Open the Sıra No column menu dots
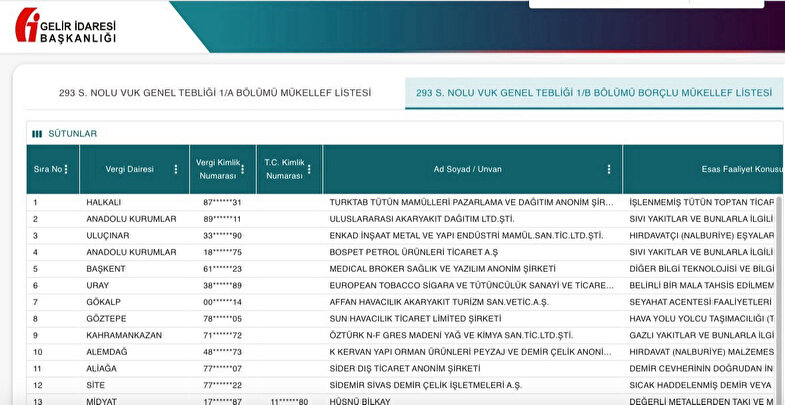Image resolution: width=785 pixels, height=405 pixels. click(66, 169)
